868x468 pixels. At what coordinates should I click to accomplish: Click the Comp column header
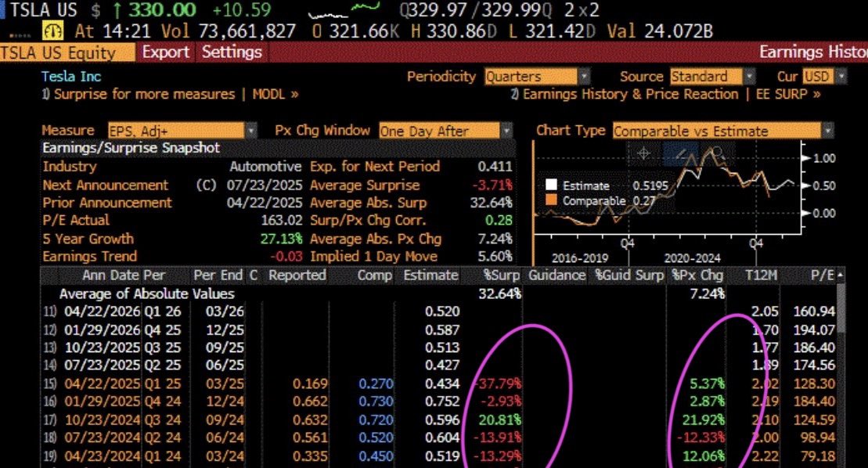(x=375, y=275)
